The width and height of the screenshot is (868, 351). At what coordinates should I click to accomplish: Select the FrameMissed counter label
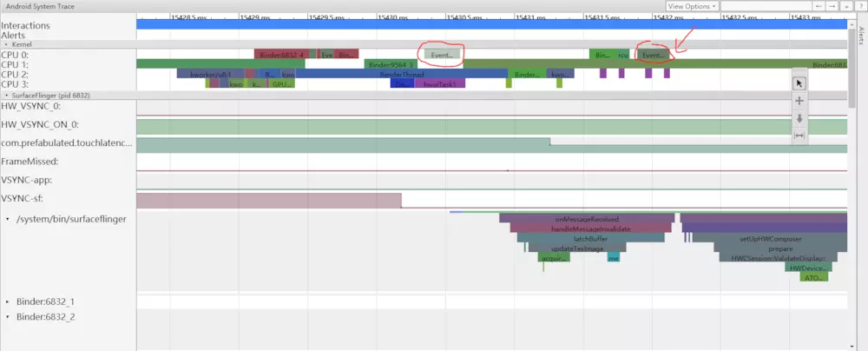click(x=29, y=162)
